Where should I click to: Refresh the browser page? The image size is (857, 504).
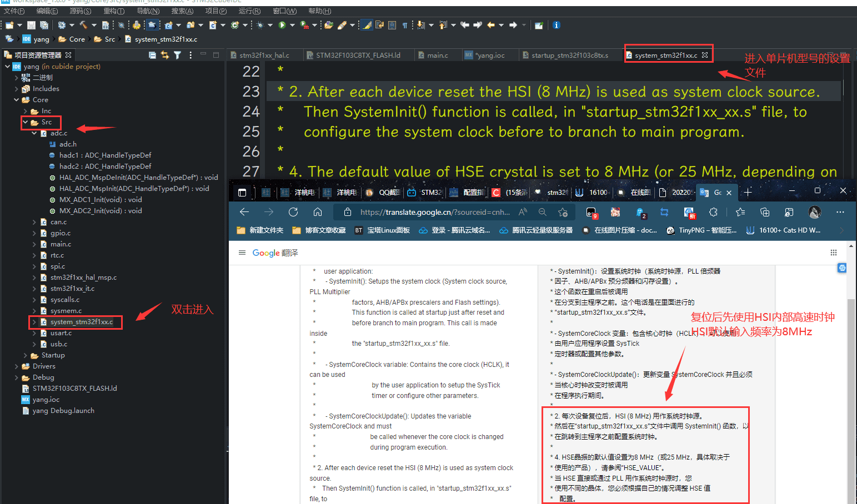coord(293,212)
